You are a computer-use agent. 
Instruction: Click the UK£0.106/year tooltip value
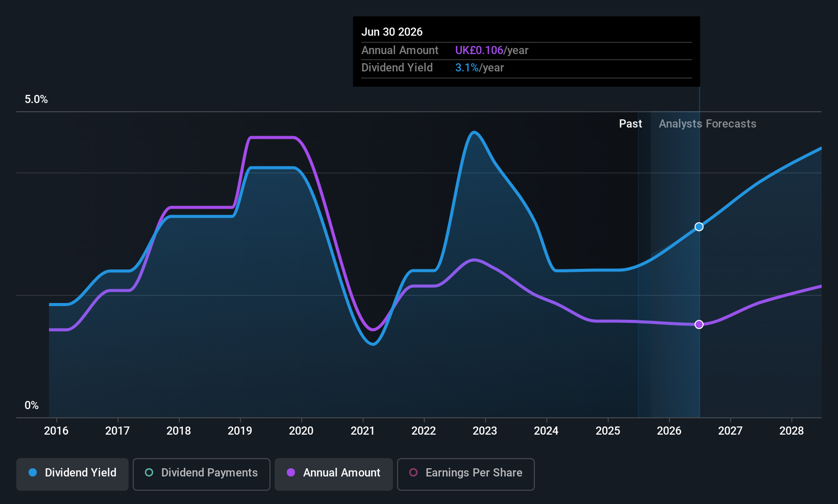[491, 50]
